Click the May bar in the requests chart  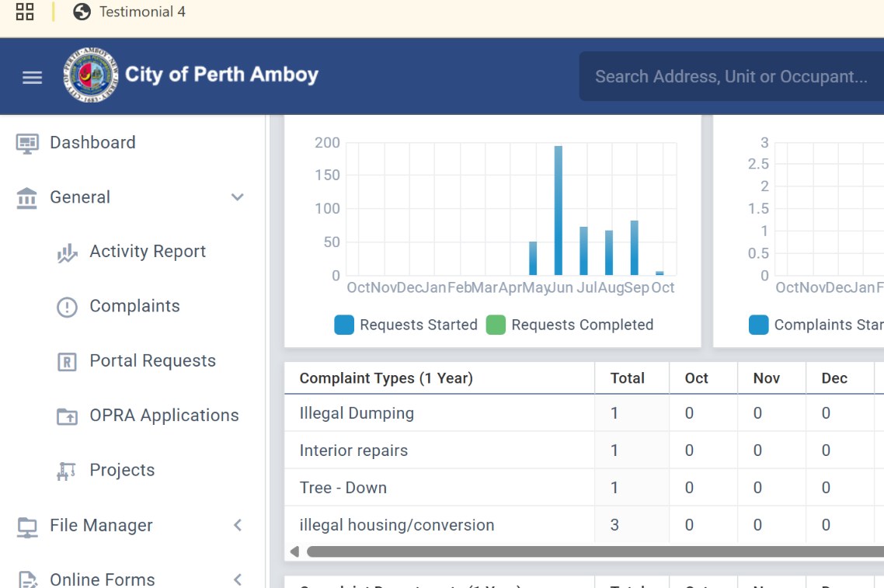click(x=533, y=258)
